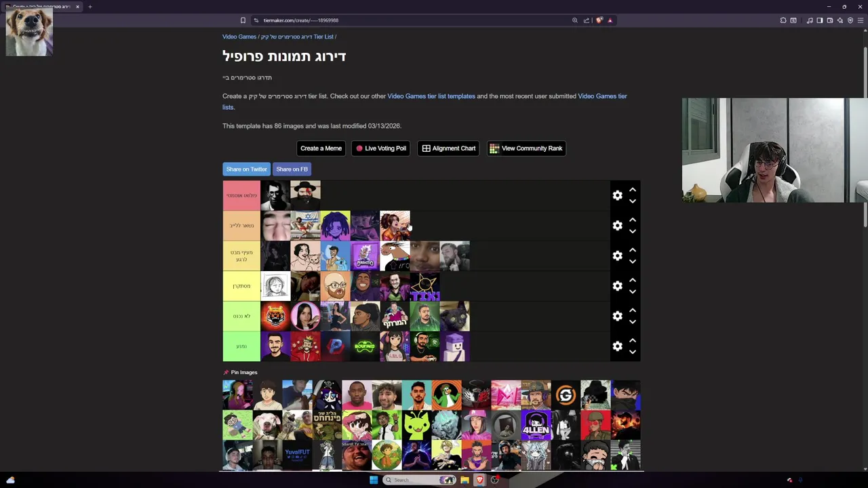View Community Rank
The height and width of the screenshot is (488, 868).
526,148
